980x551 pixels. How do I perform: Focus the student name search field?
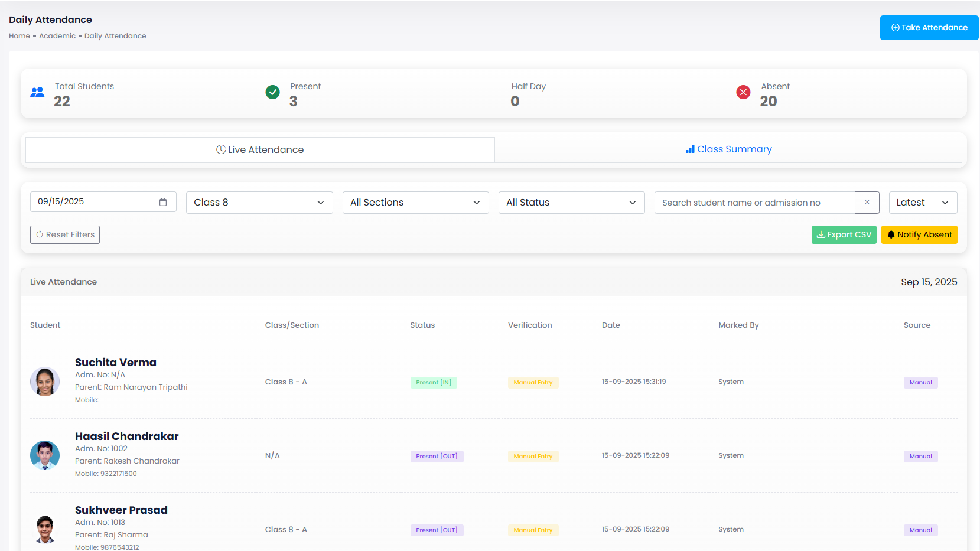click(754, 203)
